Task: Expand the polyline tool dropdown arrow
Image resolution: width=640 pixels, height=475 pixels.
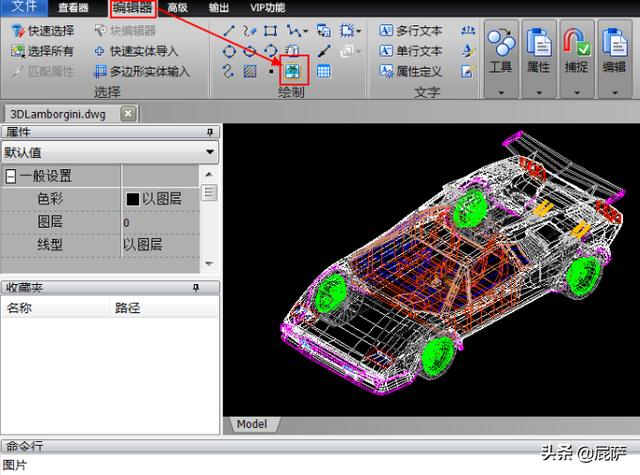Action: pyautogui.click(x=305, y=31)
